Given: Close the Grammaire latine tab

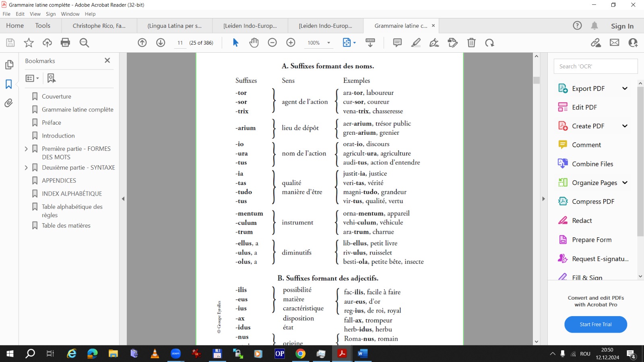Looking at the screenshot, I should click(x=433, y=26).
